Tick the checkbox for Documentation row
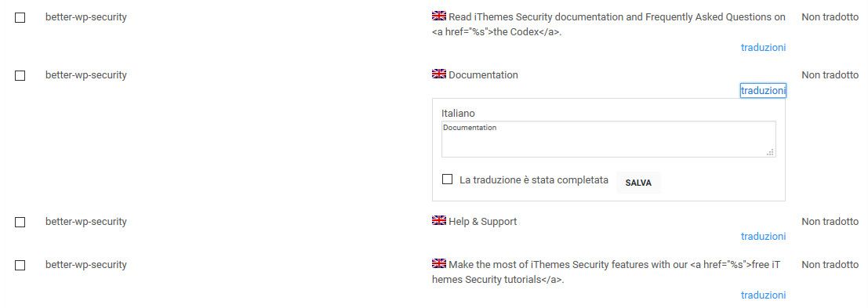Viewport: 868px width, 308px height. click(20, 76)
